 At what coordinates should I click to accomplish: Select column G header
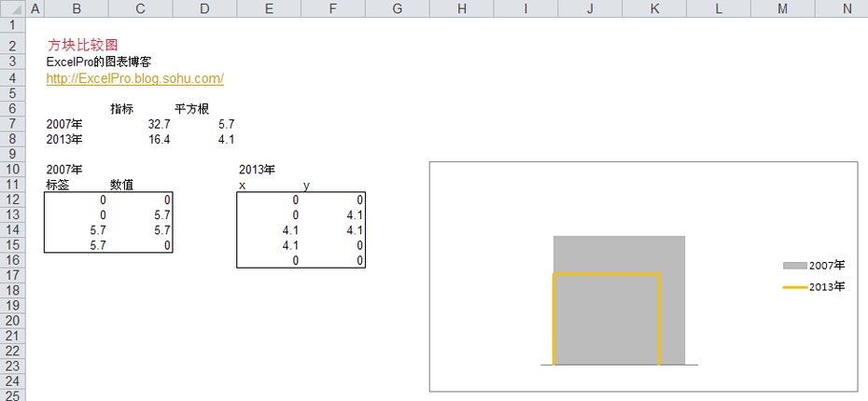pos(397,8)
